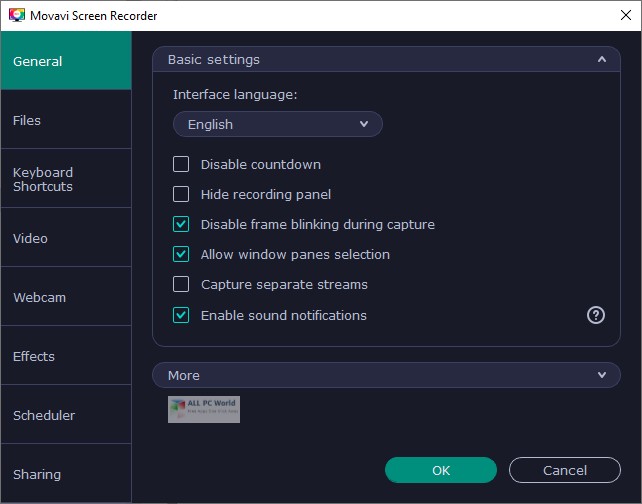This screenshot has height=504, width=642.
Task: Click the Interface language label
Action: pyautogui.click(x=235, y=95)
